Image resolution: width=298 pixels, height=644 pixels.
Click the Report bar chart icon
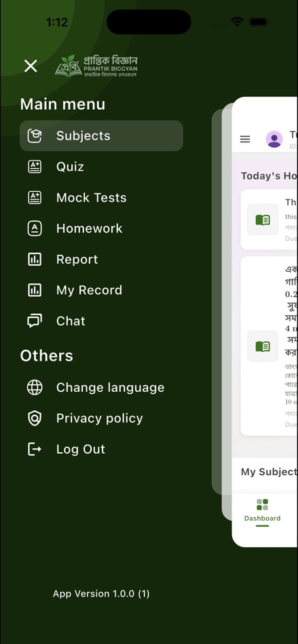(x=35, y=259)
